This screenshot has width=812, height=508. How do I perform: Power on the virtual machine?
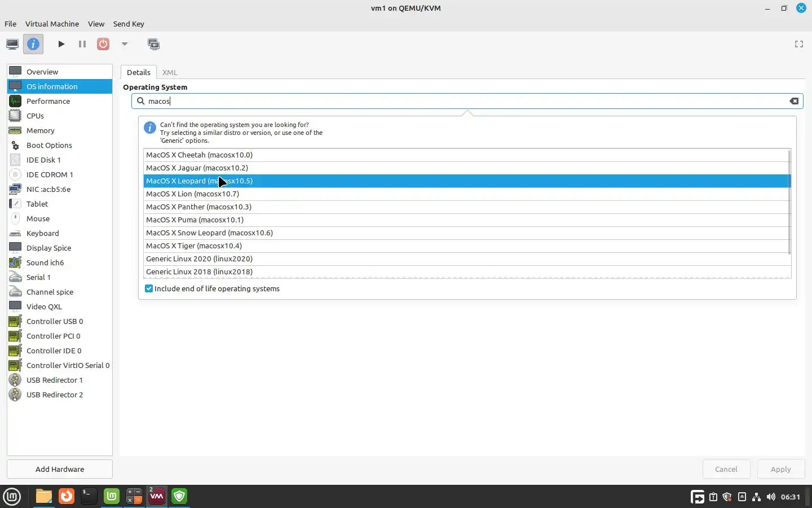click(61, 44)
